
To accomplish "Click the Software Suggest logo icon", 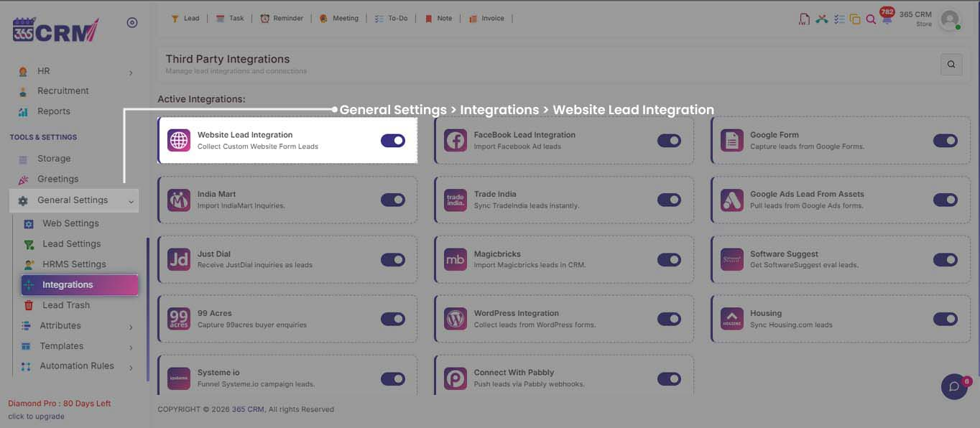I will [732, 259].
